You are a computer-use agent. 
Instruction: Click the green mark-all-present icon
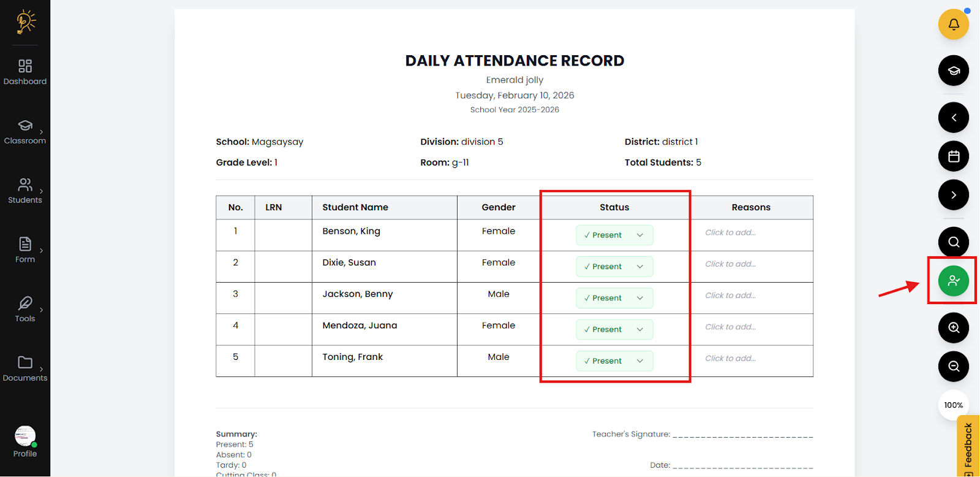954,281
